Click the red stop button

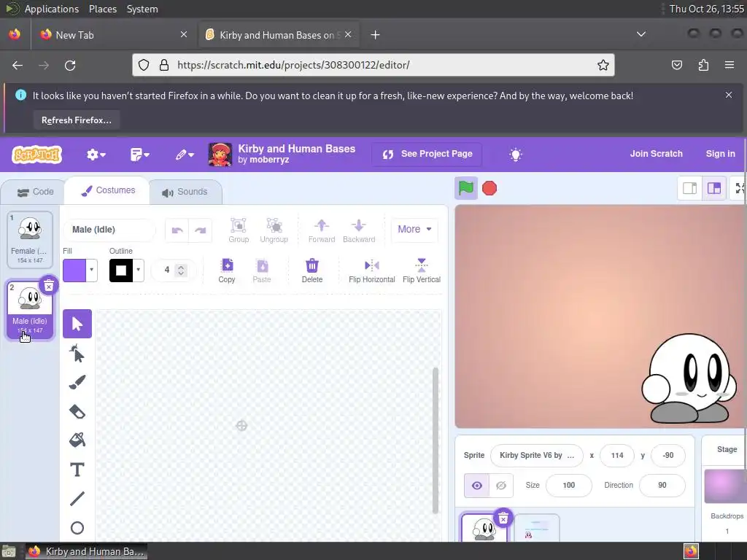tap(489, 188)
